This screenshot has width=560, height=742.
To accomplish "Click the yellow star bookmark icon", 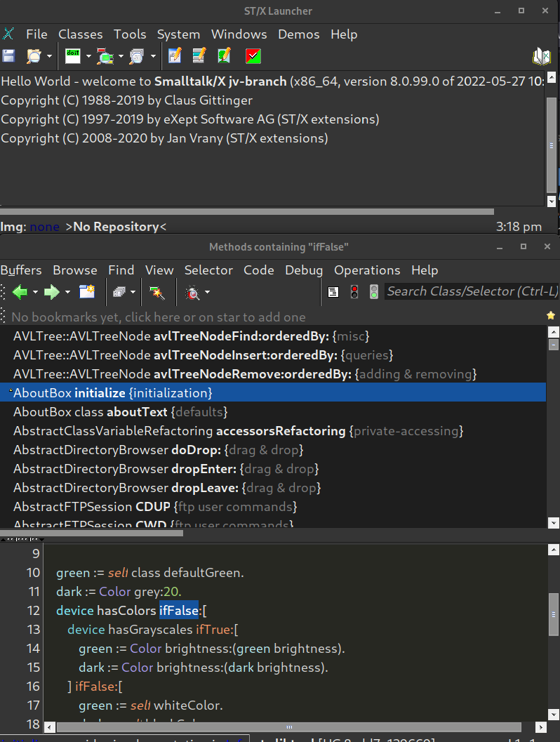I will [x=551, y=316].
